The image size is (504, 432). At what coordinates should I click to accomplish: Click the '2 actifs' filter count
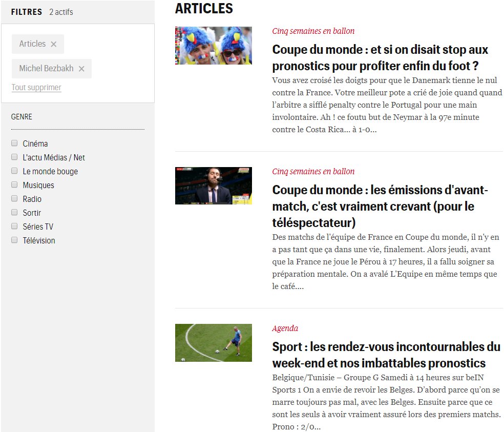click(x=61, y=12)
